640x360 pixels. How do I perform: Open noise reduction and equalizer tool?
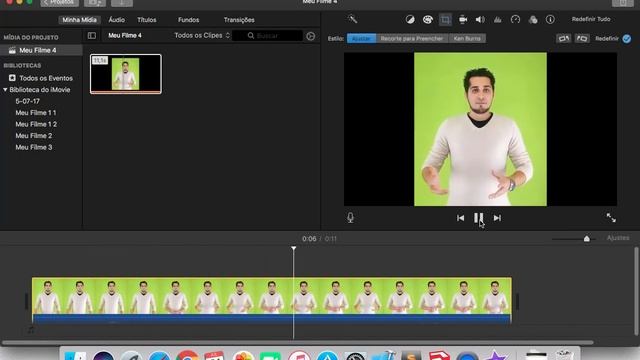pyautogui.click(x=498, y=20)
